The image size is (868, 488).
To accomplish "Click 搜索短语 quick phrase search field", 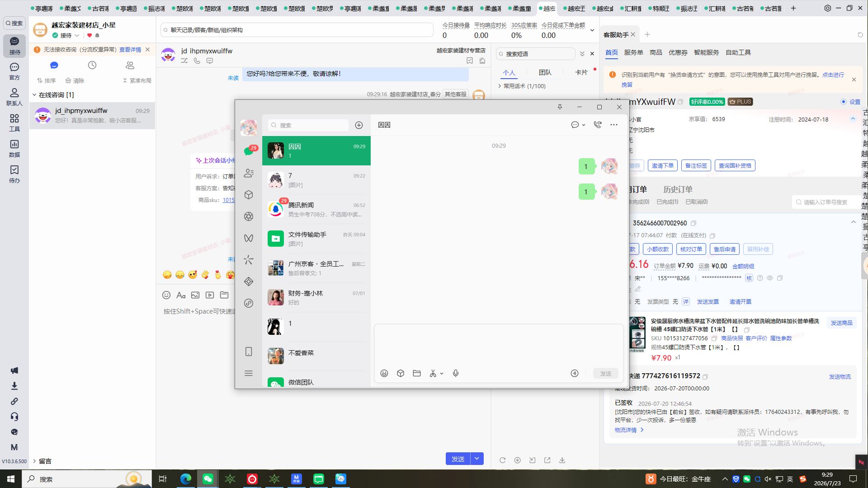I will point(536,54).
